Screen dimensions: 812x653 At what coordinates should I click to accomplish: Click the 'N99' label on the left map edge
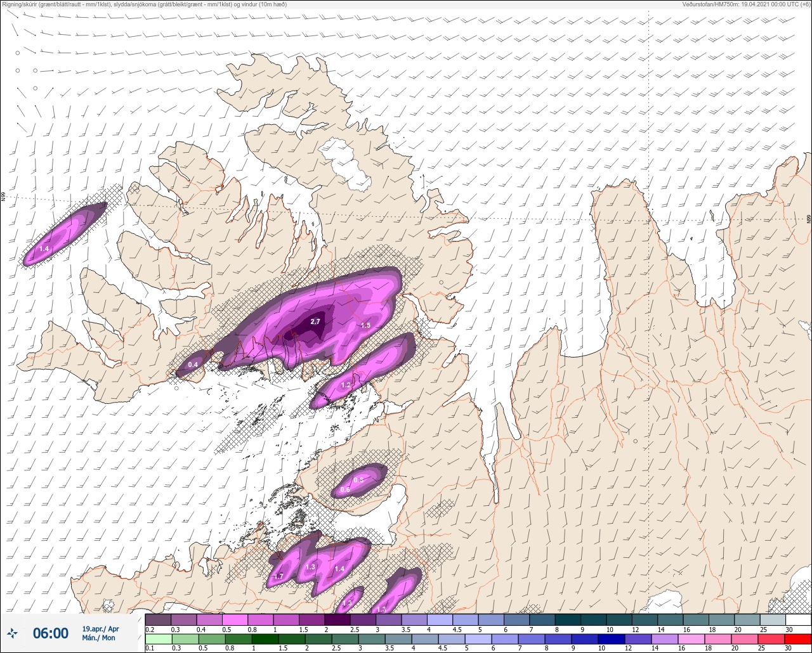tap(3, 198)
